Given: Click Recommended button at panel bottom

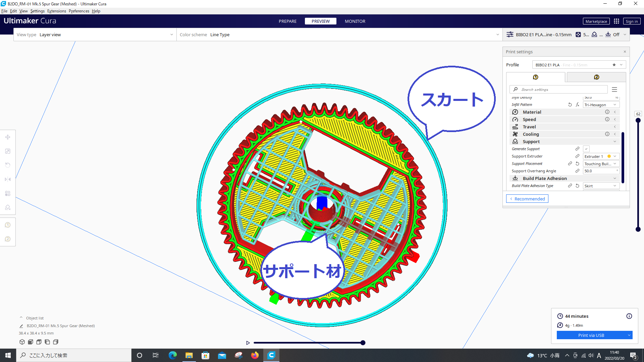Looking at the screenshot, I should point(527,198).
